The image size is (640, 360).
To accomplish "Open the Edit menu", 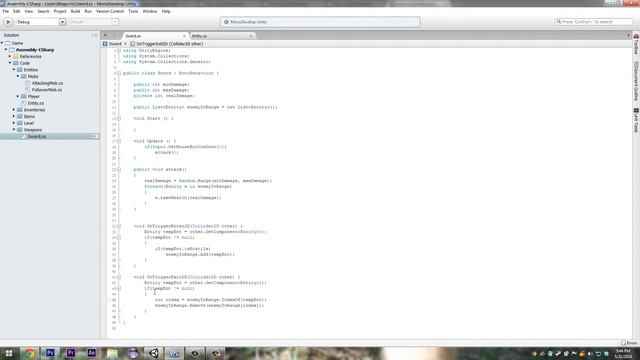I will (17, 11).
